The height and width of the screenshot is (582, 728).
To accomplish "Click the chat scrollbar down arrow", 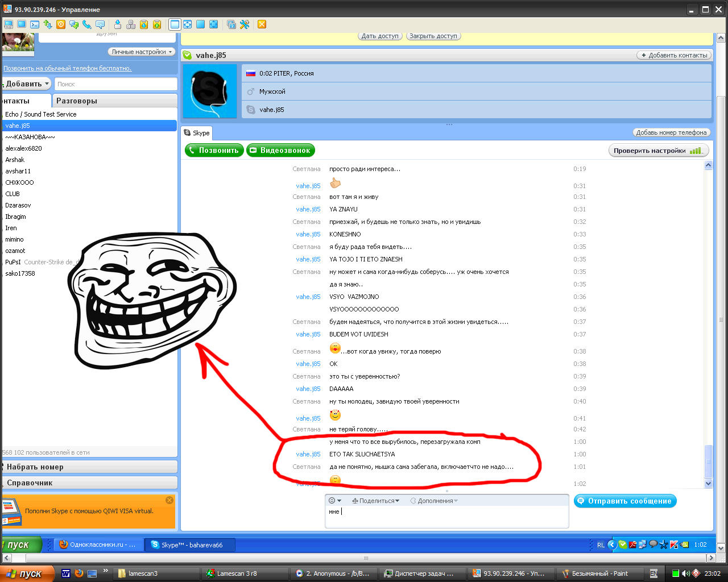I will pyautogui.click(x=708, y=483).
